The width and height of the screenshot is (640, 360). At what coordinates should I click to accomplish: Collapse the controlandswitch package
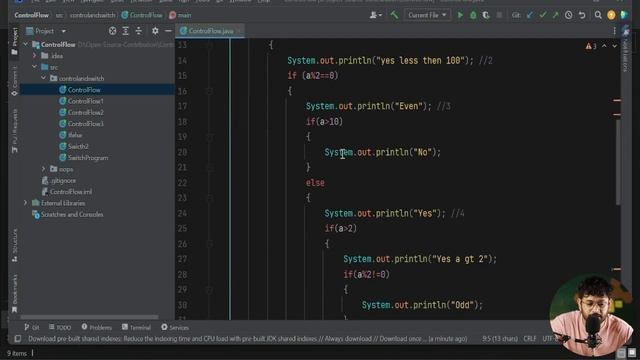click(x=44, y=78)
